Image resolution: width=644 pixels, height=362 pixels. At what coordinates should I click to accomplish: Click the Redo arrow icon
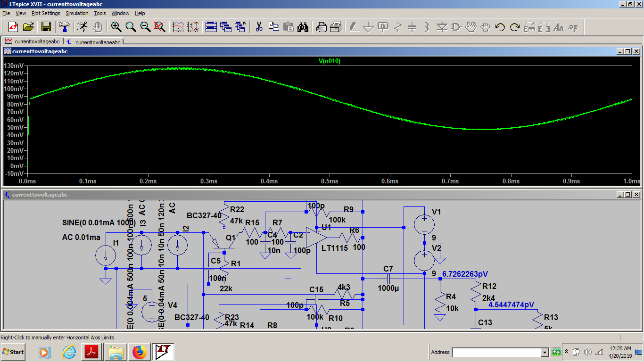tap(515, 27)
